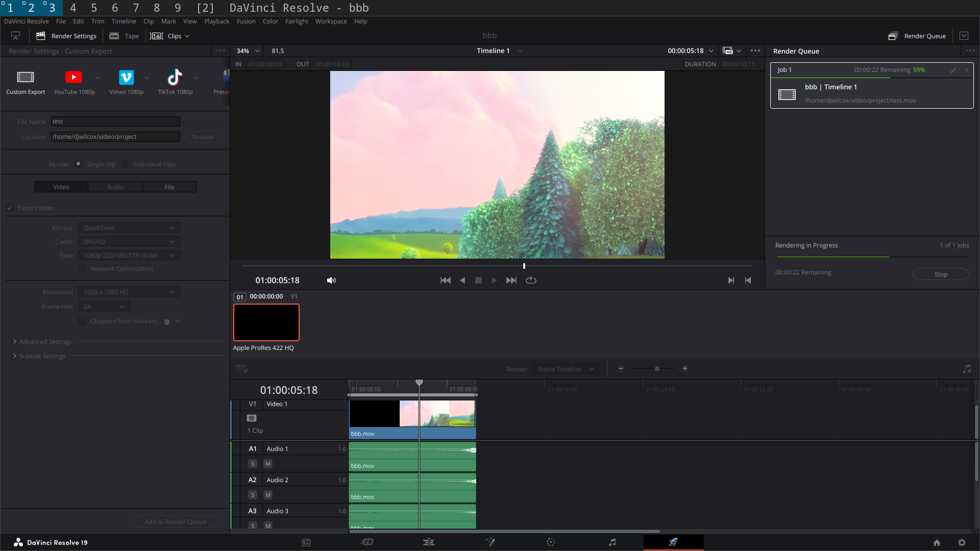Enable Chapters from Markers checkbox

(82, 321)
